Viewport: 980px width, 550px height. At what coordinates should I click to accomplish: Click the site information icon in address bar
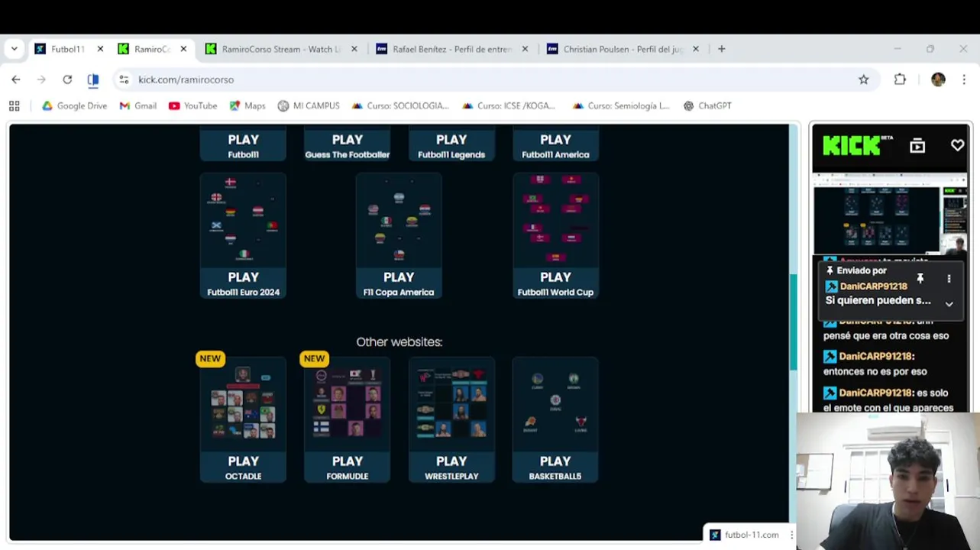pos(124,79)
